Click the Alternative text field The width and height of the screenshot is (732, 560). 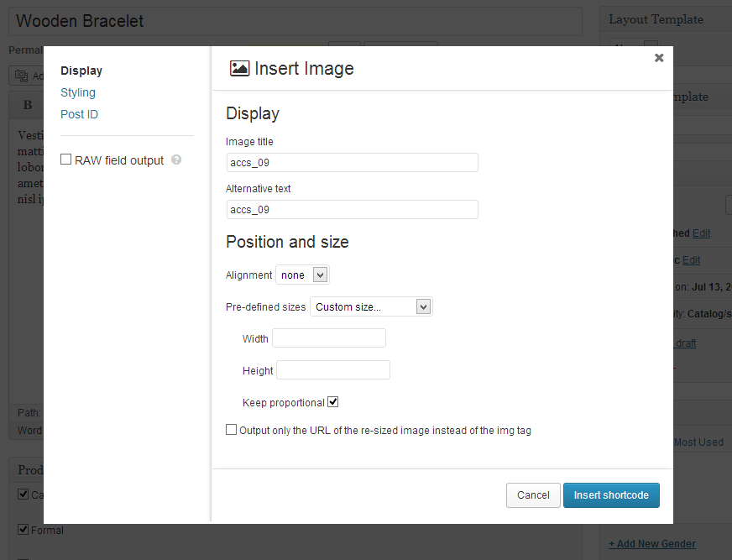(352, 209)
